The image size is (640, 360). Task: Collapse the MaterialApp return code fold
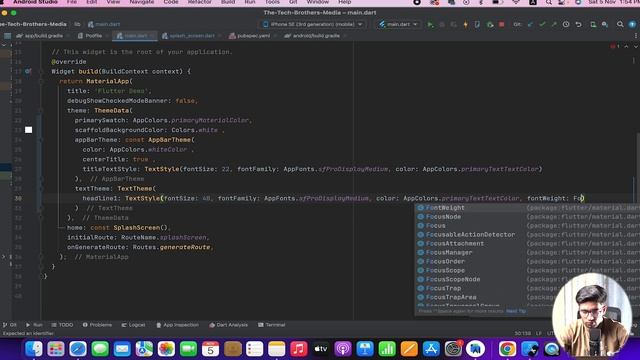pos(41,81)
